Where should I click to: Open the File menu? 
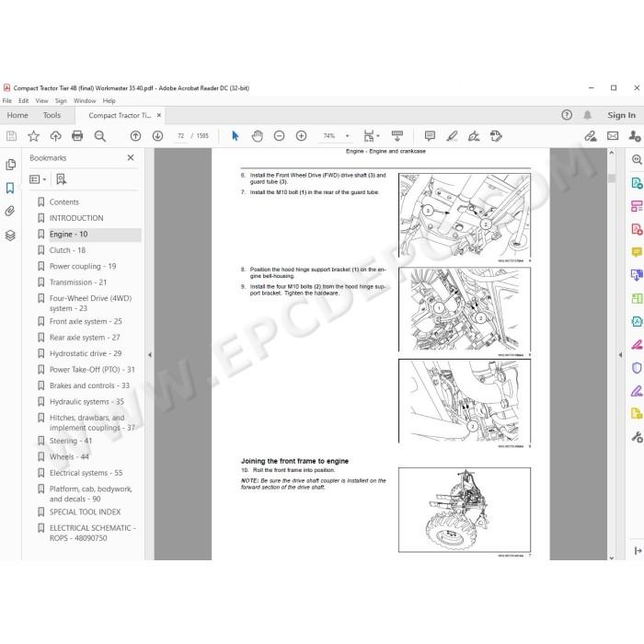tap(7, 100)
